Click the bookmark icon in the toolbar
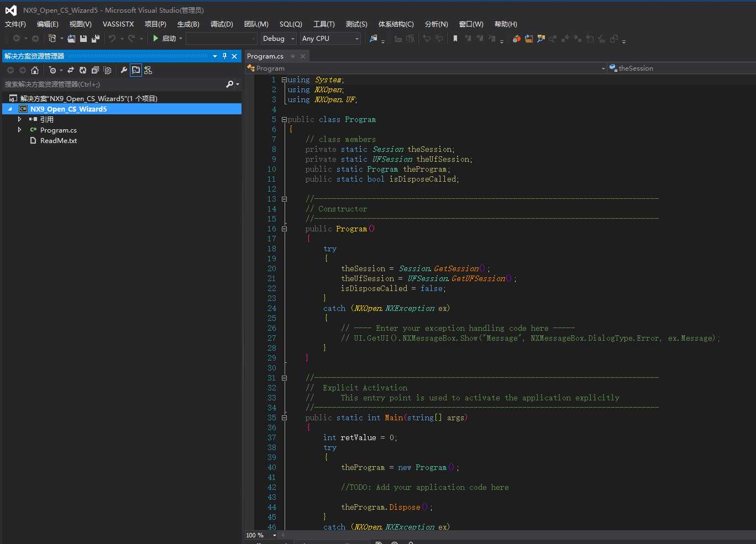The width and height of the screenshot is (756, 544). point(455,39)
